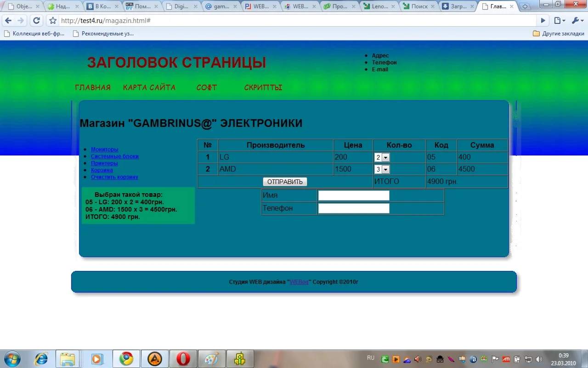Image resolution: width=588 pixels, height=368 pixels.
Task: Launch Internet Explorer from the taskbar
Action: tap(41, 359)
